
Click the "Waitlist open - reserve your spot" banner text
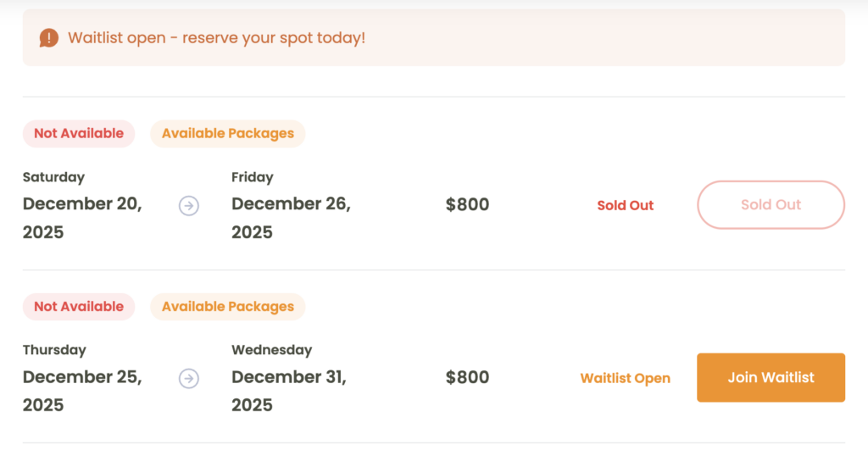[x=216, y=38]
